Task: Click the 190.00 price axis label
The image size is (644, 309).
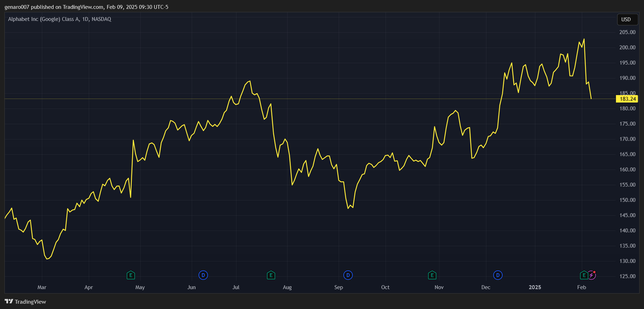Action: [x=627, y=78]
